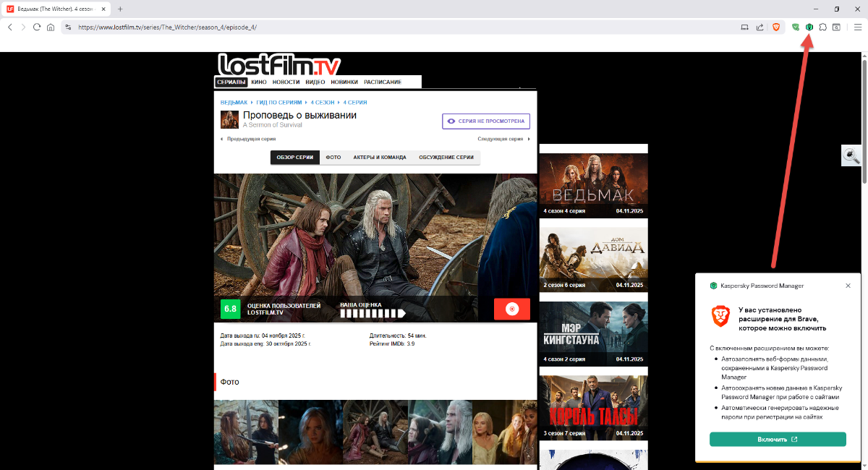The height and width of the screenshot is (470, 868).
Task: Follow the 4 СЕЗОН breadcrumb link
Action: [x=323, y=103]
